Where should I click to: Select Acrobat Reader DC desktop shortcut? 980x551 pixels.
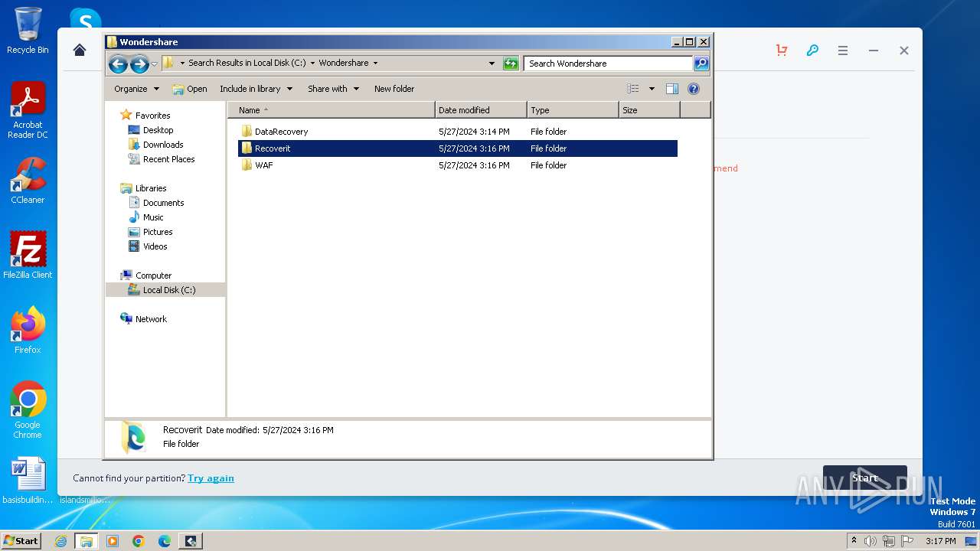click(x=28, y=110)
